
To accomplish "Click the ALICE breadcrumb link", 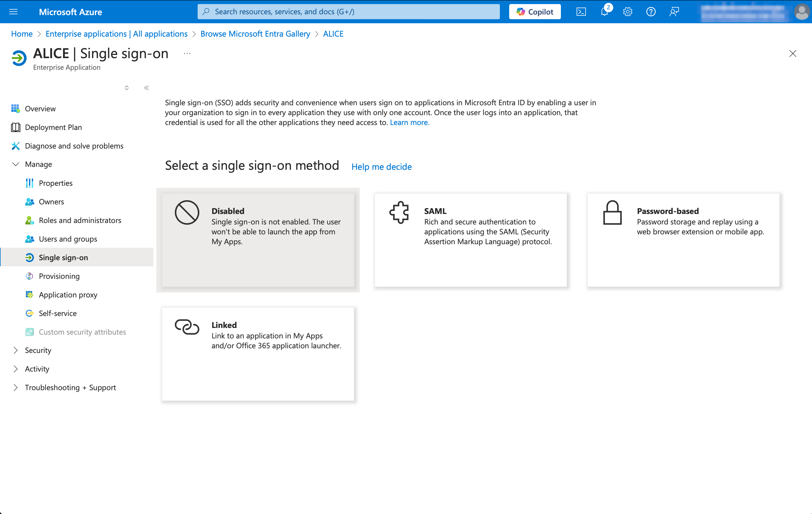I will pos(333,34).
